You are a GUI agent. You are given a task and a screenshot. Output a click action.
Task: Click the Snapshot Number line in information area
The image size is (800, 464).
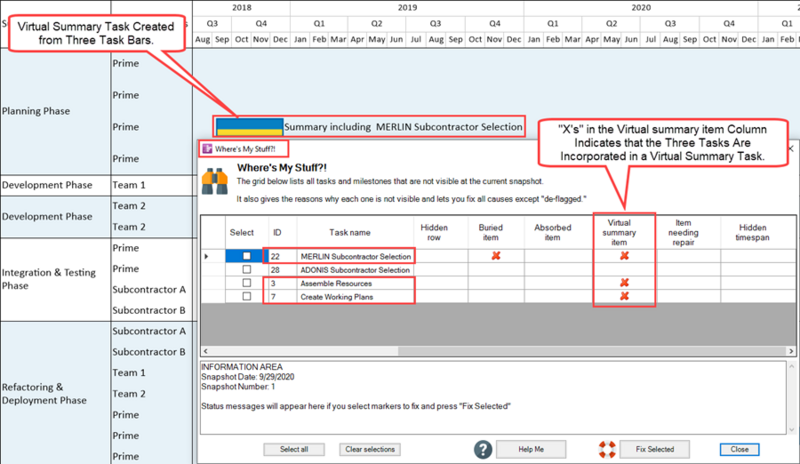pyautogui.click(x=238, y=386)
